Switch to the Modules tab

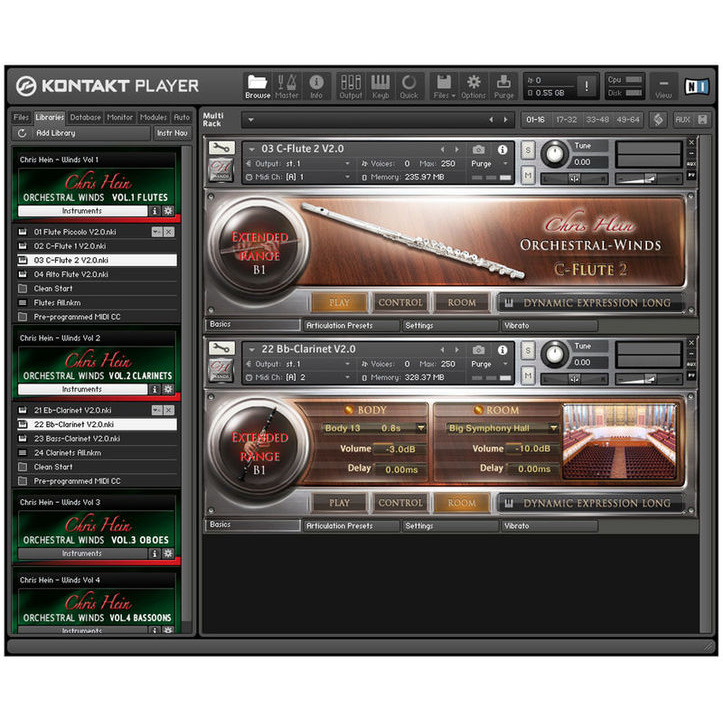point(153,117)
